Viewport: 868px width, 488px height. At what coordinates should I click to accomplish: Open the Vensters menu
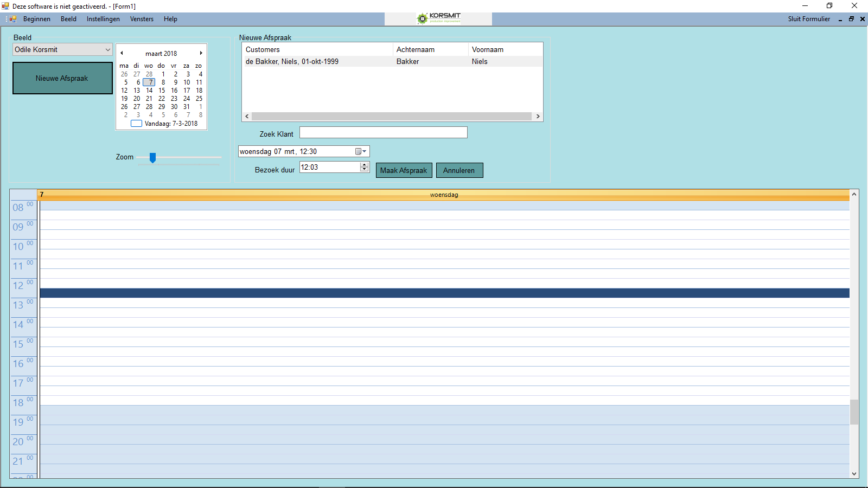point(142,19)
